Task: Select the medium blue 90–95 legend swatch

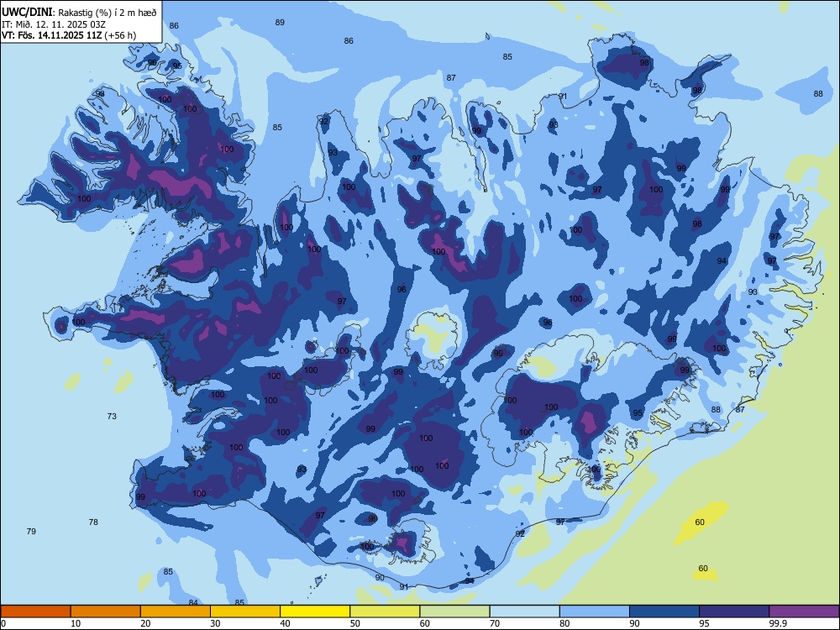Action: tap(664, 612)
